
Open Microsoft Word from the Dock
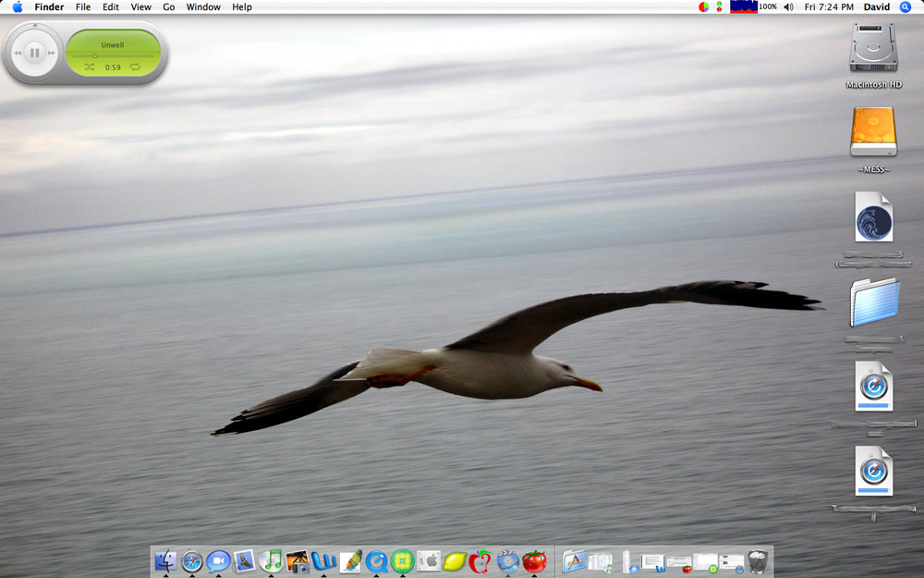tap(323, 561)
